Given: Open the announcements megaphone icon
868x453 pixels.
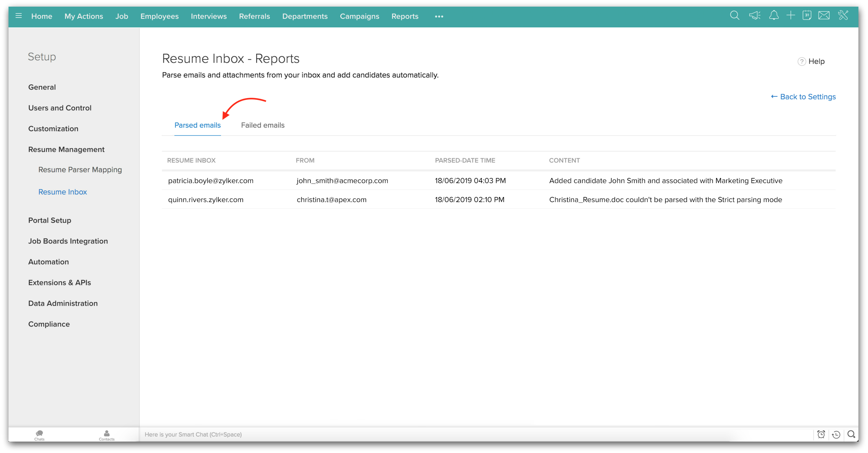Looking at the screenshot, I should pyautogui.click(x=754, y=15).
